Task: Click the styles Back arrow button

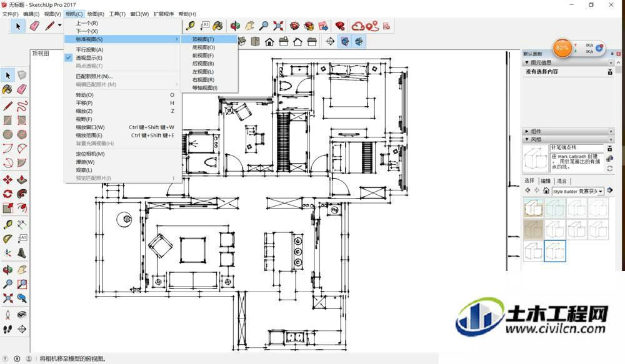Action: (528, 191)
